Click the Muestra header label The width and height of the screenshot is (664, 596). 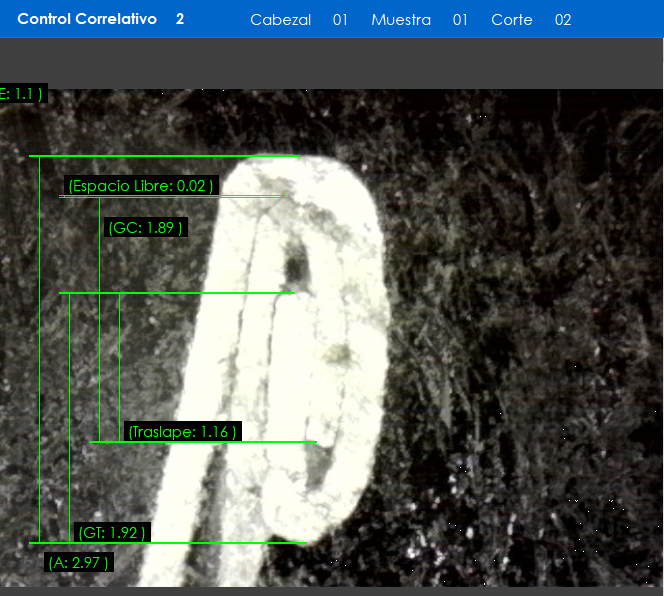click(x=401, y=20)
